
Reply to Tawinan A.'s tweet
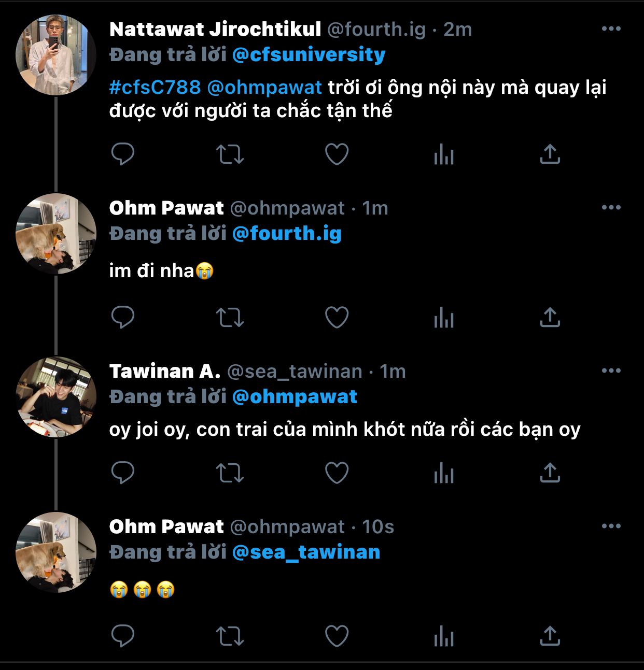pos(123,473)
